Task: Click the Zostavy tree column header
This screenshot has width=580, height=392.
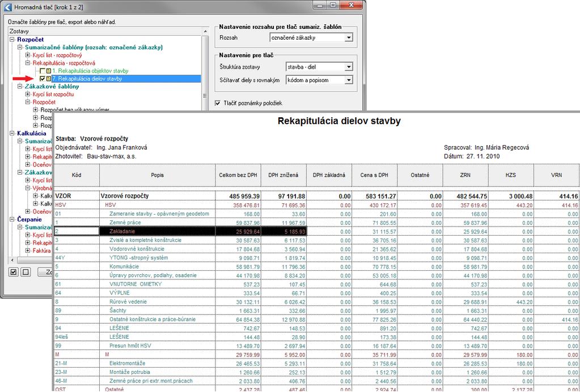Action: point(105,32)
